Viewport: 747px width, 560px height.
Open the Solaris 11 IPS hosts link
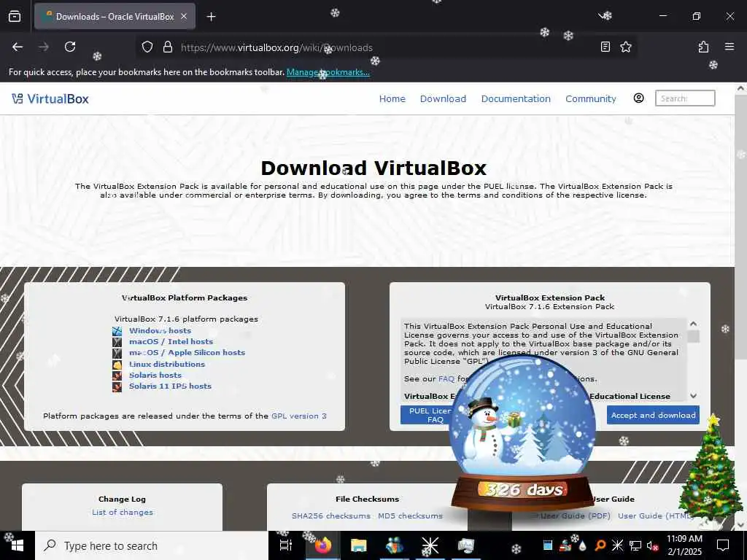(170, 386)
